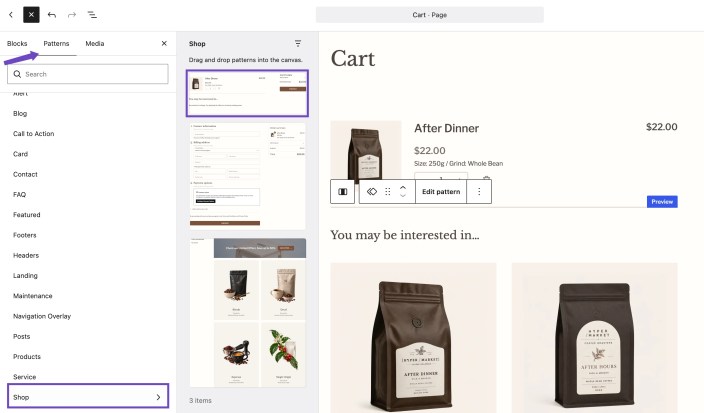The width and height of the screenshot is (704, 413).
Task: Open the FAQ pattern category
Action: pyautogui.click(x=19, y=194)
